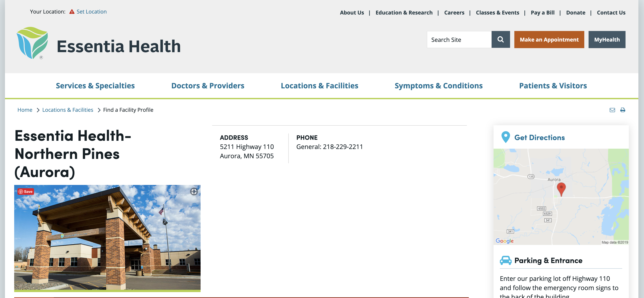The width and height of the screenshot is (644, 298).
Task: Click the Get Directions heading link
Action: tap(540, 137)
